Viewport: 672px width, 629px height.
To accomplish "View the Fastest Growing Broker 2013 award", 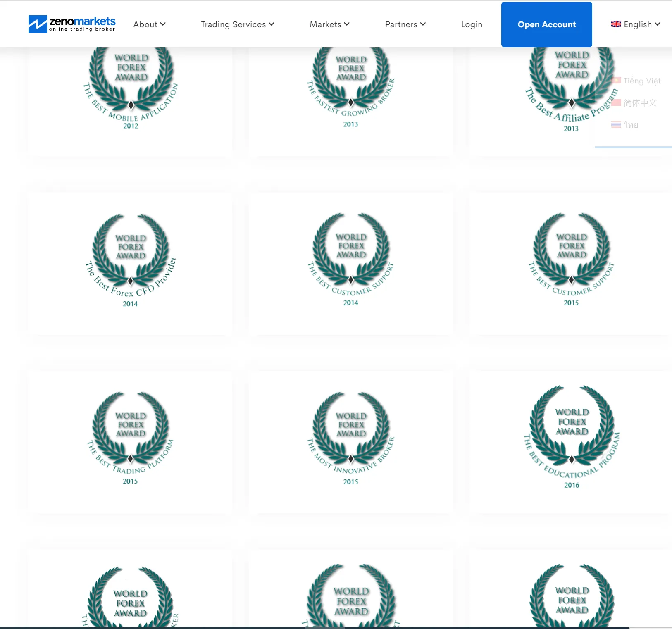I will point(351,87).
